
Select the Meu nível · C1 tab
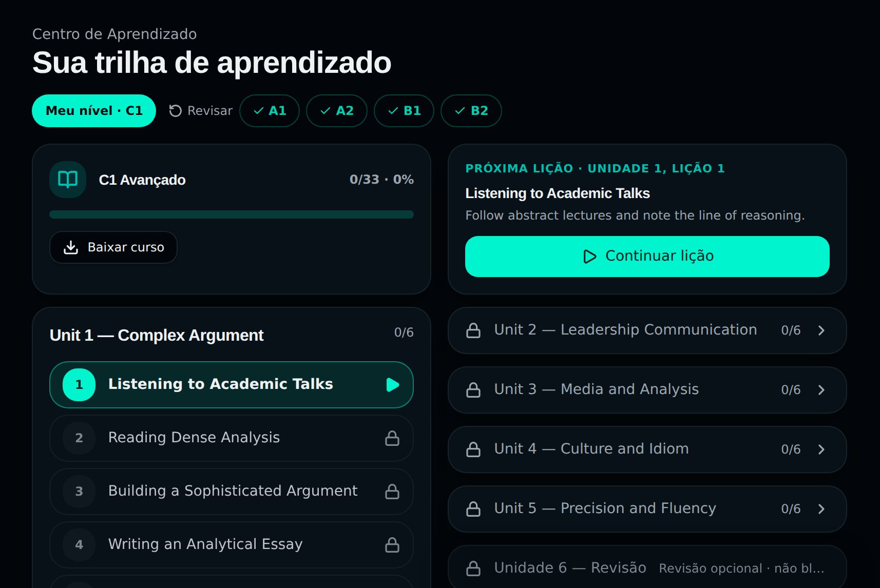click(x=94, y=111)
